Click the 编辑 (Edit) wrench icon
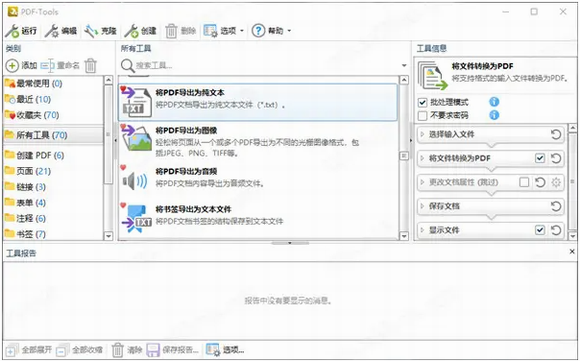 (51, 31)
